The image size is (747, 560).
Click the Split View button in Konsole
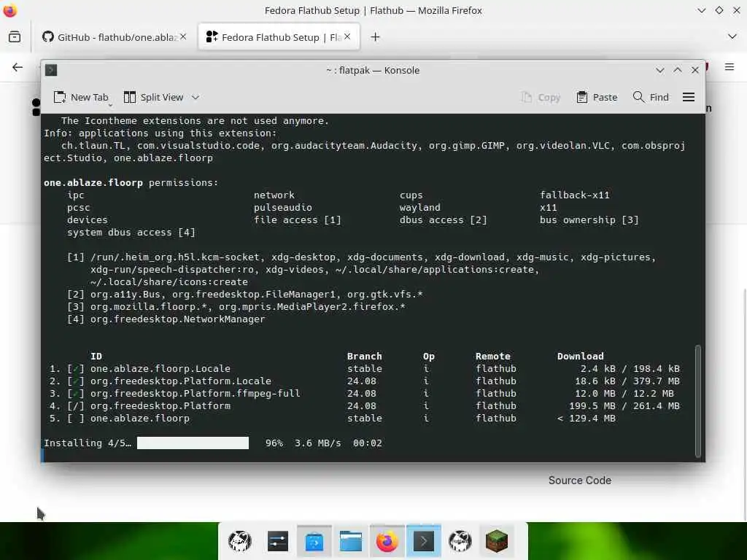click(x=153, y=97)
